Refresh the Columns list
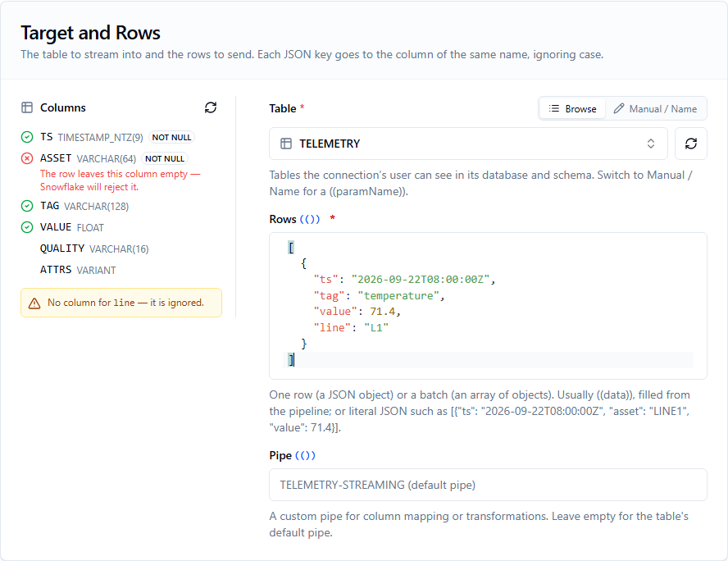728x561 pixels. 211,107
